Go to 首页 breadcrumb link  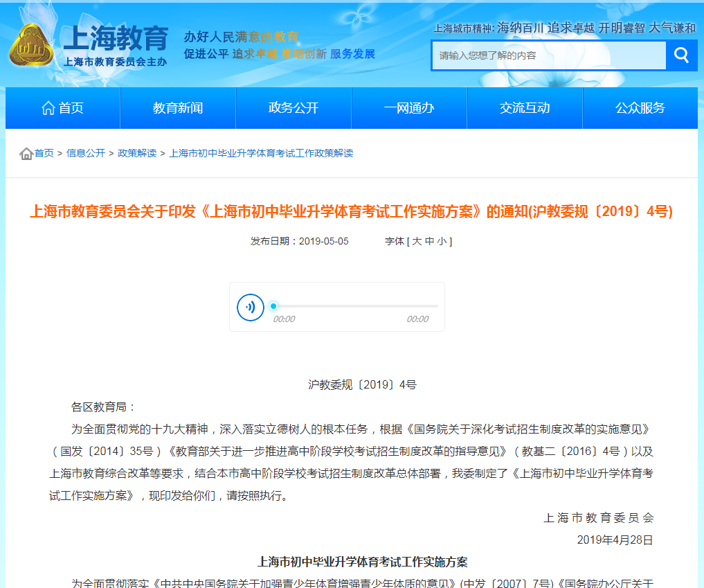click(44, 153)
